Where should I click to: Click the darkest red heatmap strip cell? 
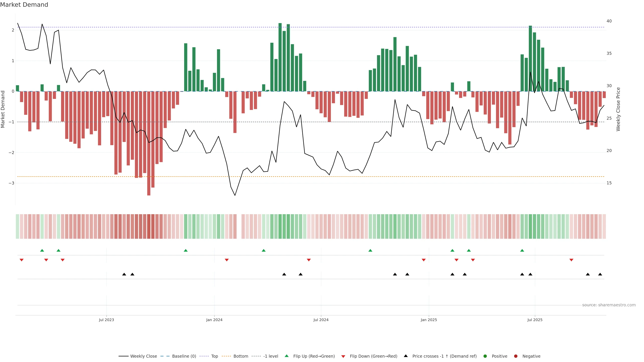pos(149,226)
